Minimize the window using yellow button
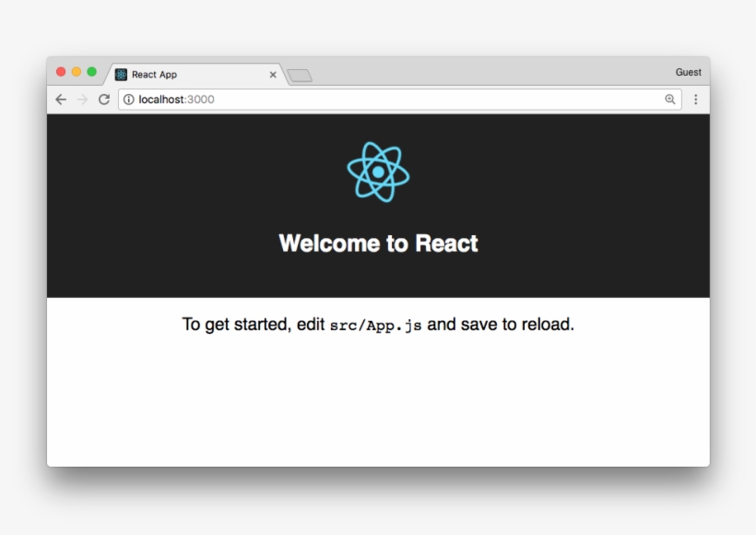Image resolution: width=756 pixels, height=535 pixels. [77, 72]
